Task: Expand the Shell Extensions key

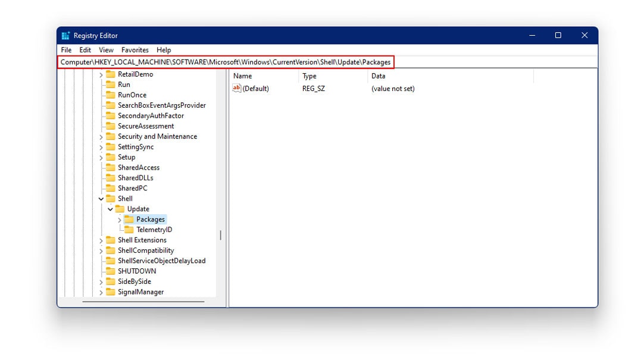Action: (101, 240)
